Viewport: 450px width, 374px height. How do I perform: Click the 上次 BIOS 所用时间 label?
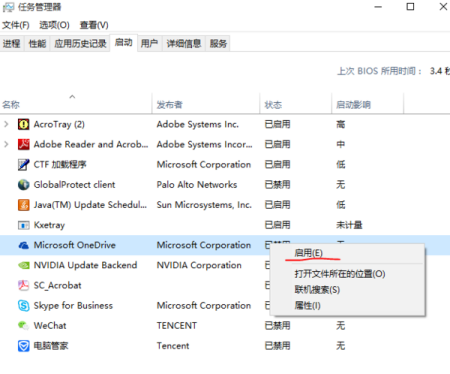(x=379, y=71)
